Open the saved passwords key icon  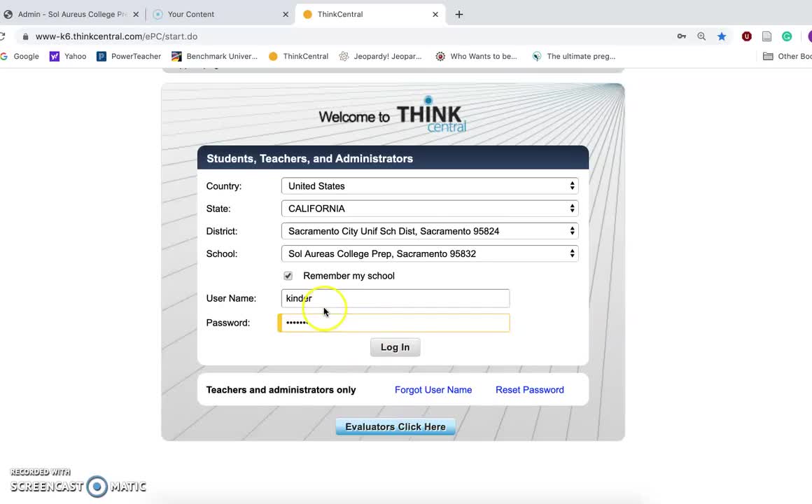click(x=682, y=36)
